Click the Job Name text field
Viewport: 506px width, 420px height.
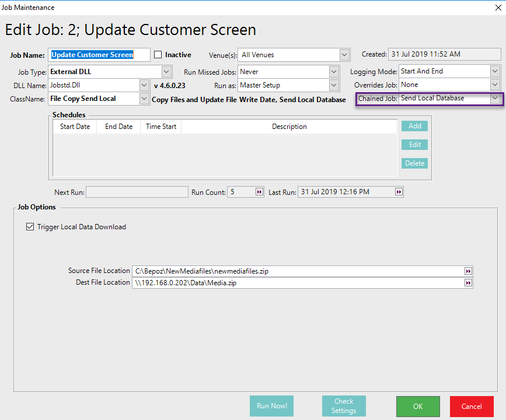(x=99, y=55)
